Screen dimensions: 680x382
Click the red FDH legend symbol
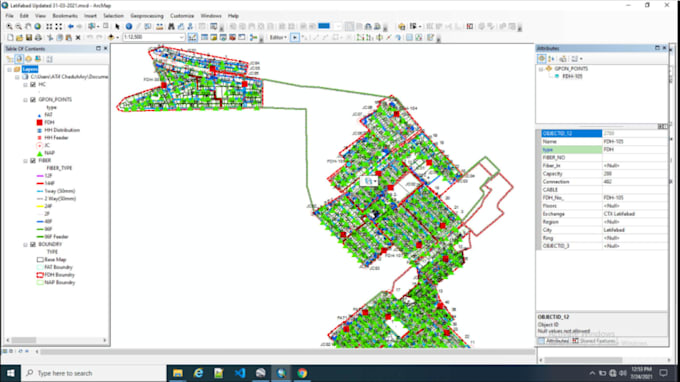coord(39,123)
